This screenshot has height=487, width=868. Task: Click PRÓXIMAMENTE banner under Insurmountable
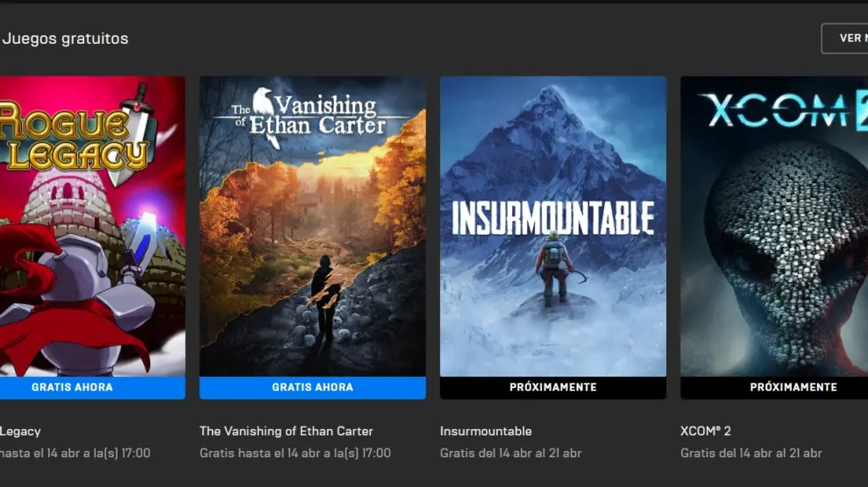[553, 387]
